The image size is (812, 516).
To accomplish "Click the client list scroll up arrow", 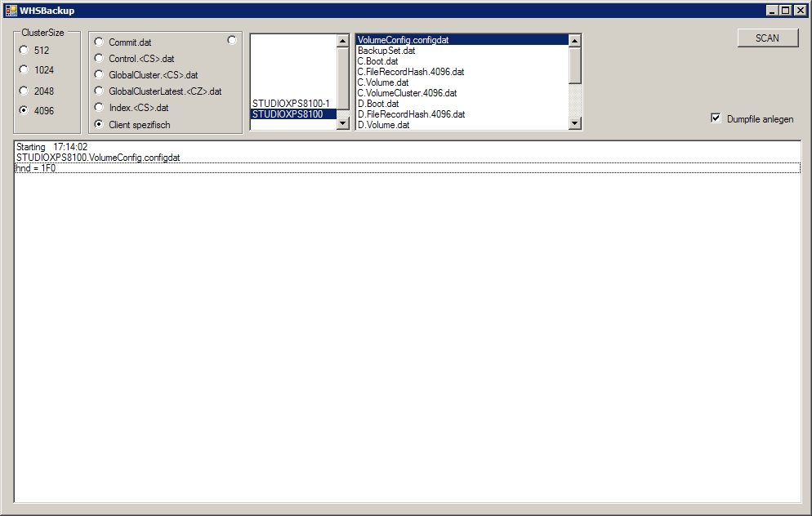I will pyautogui.click(x=343, y=41).
